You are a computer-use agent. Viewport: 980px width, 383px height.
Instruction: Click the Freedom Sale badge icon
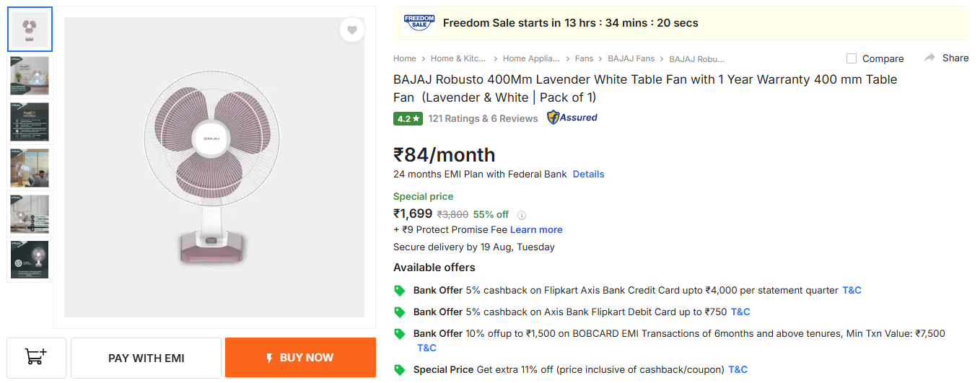(x=419, y=22)
